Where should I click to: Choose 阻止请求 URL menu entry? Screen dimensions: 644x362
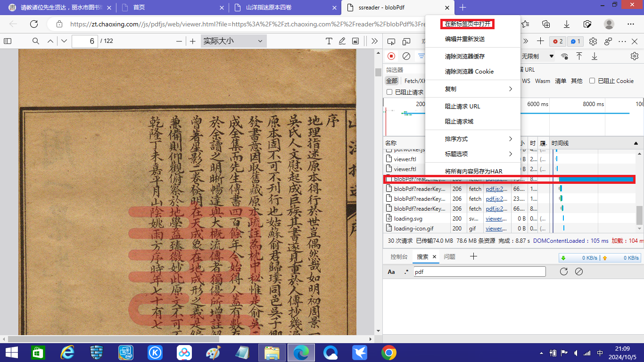coord(473,106)
